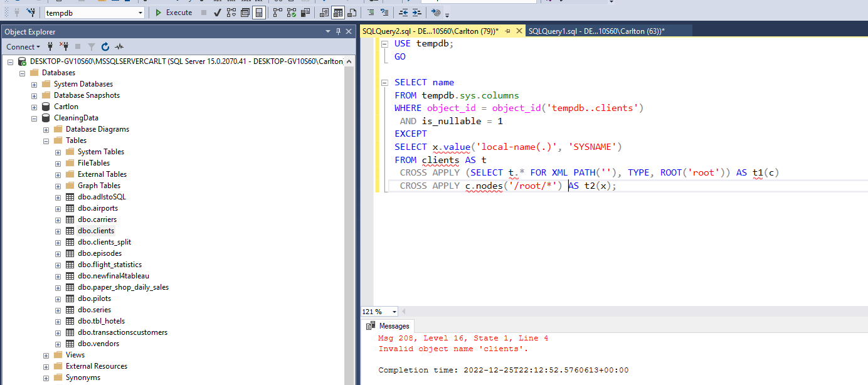Viewport: 868px width, 385px height.
Task: Pin toggle for Object Explorer panel
Action: [x=339, y=31]
